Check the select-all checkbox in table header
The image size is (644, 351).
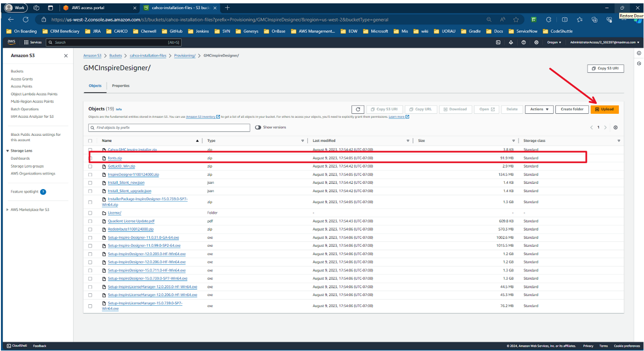tap(90, 141)
